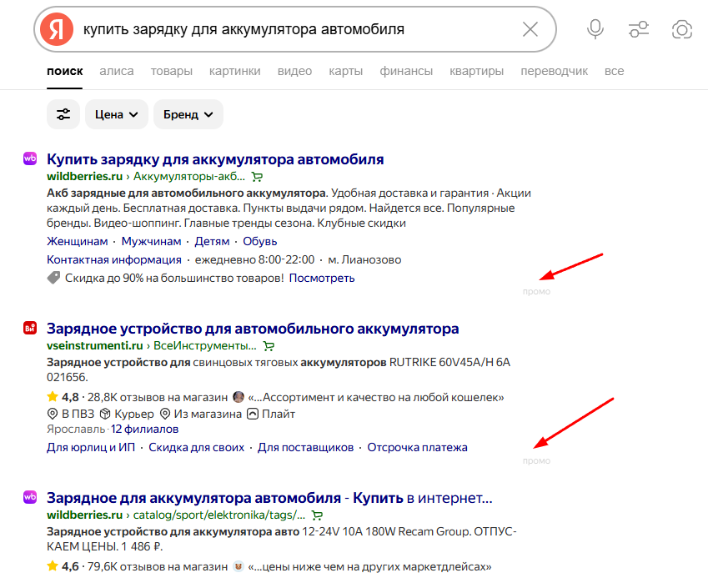Click wildberries.ru domain in third result

point(85,515)
